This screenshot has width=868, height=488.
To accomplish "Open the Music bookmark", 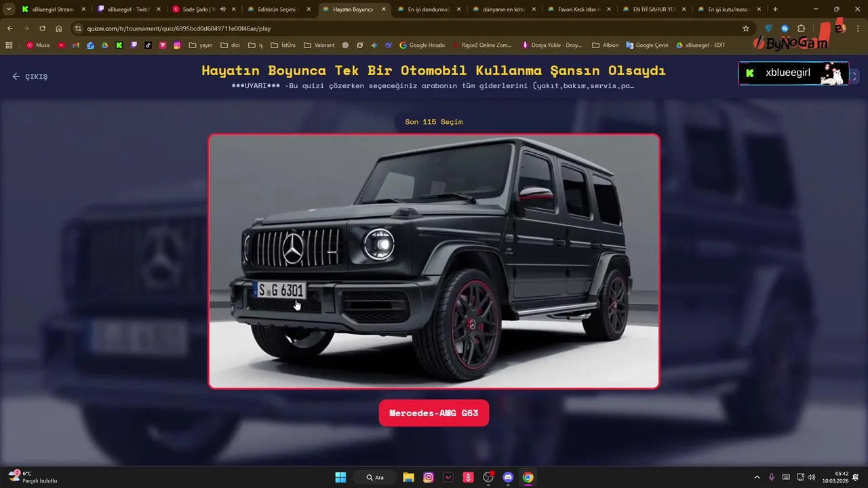I will (38, 45).
